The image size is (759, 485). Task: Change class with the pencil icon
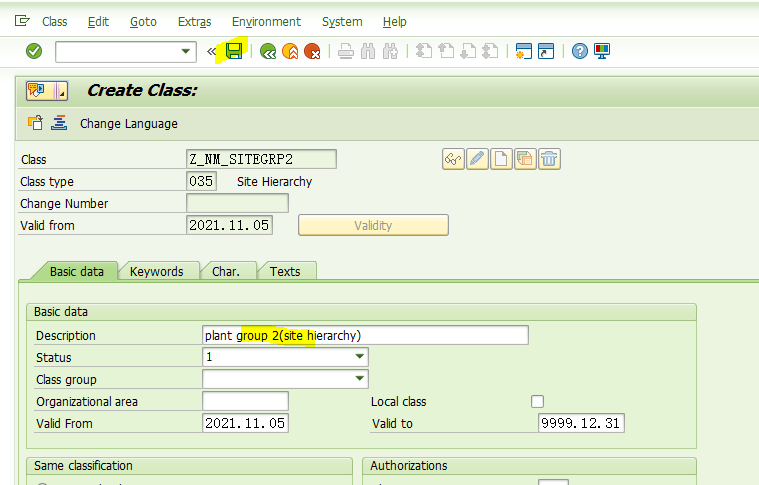477,159
